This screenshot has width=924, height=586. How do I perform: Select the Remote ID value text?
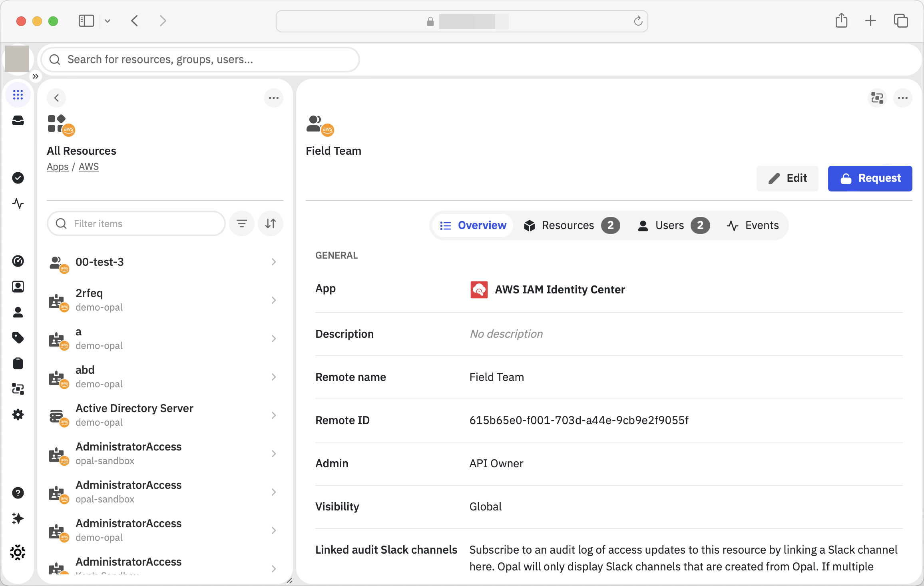click(579, 420)
